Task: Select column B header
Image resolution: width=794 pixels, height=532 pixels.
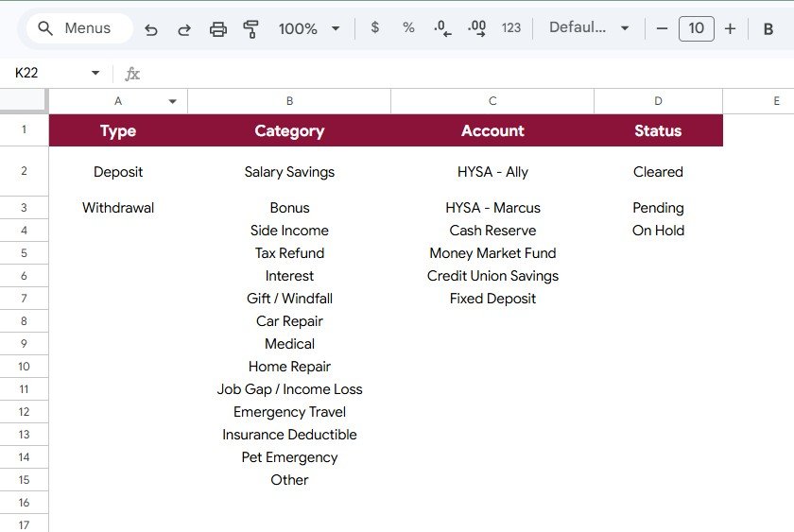Action: [289, 101]
